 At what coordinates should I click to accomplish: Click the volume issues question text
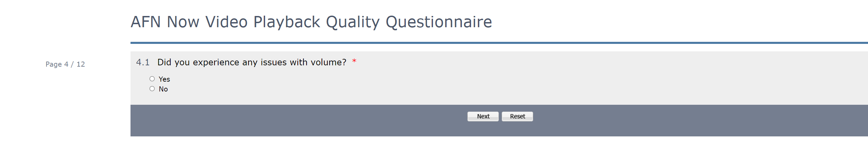251,62
